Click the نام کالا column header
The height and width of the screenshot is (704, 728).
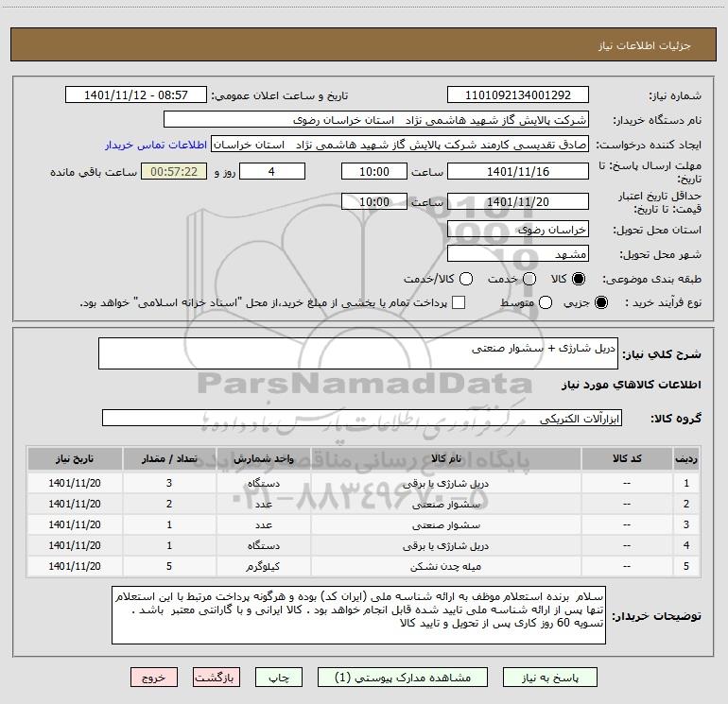pos(445,458)
